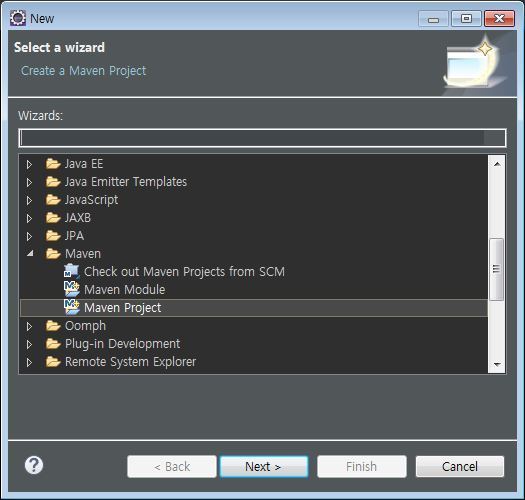
Task: Click the Remote System Explorer folder icon
Action: click(53, 362)
